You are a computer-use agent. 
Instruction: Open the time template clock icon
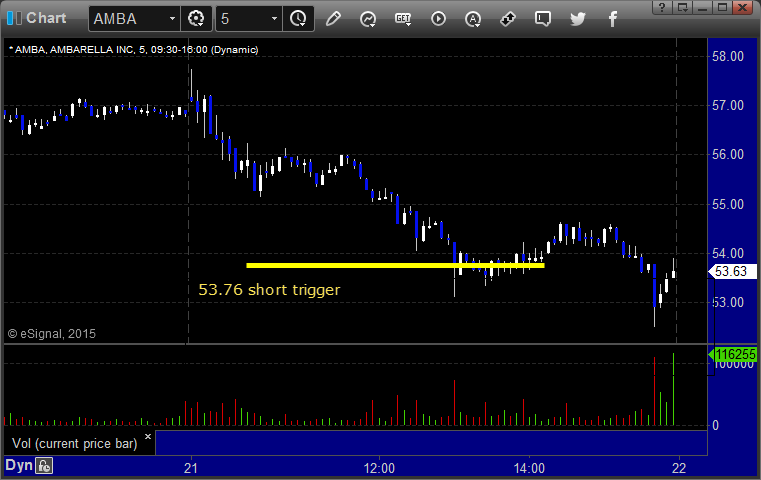click(x=298, y=19)
